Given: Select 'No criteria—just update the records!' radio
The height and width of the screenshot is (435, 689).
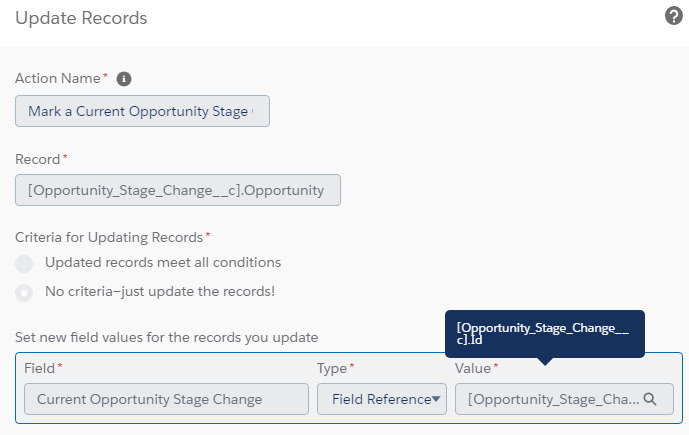Looking at the screenshot, I should [24, 293].
